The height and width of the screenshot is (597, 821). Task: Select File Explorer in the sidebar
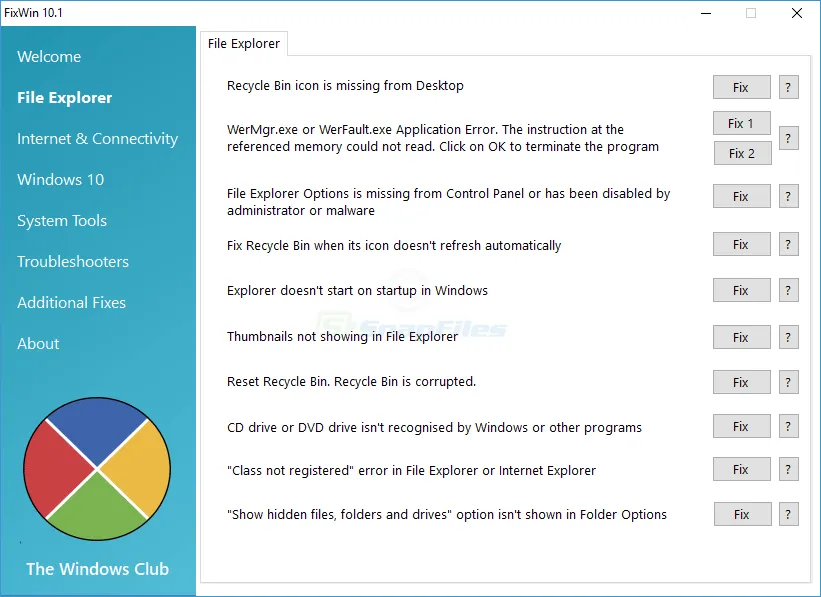tap(64, 97)
